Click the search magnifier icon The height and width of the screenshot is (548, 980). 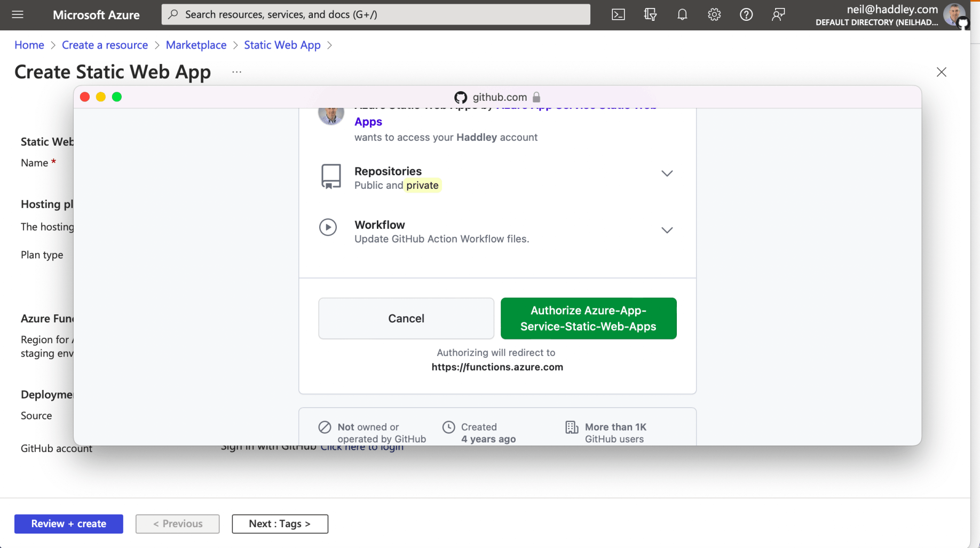pyautogui.click(x=173, y=14)
